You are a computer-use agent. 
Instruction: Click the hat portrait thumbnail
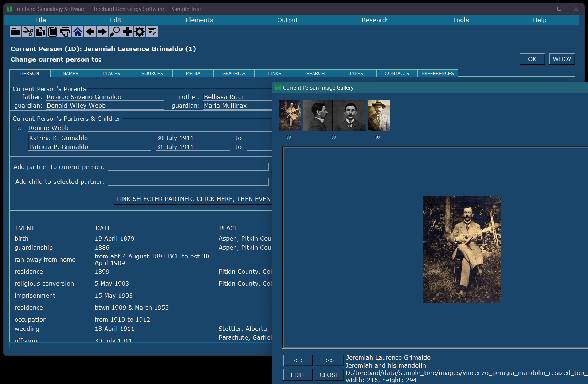pyautogui.click(x=379, y=115)
